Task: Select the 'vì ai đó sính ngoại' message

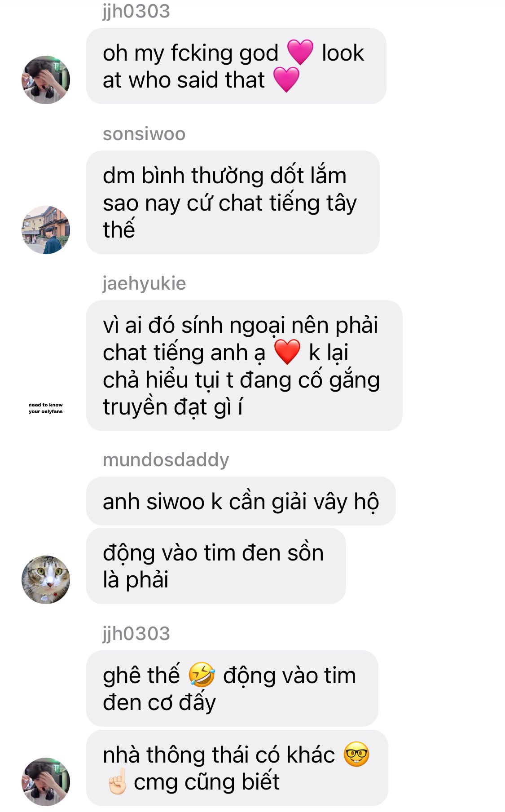Action: click(x=244, y=366)
